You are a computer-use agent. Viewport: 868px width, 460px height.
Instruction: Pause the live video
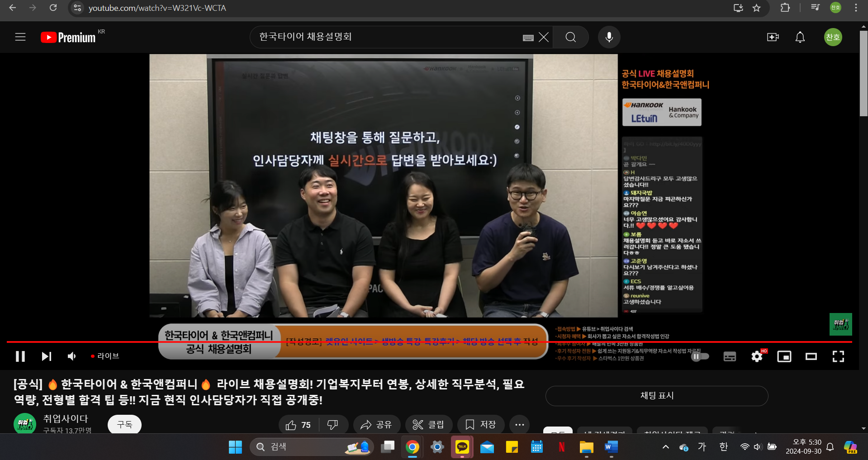[x=20, y=356]
